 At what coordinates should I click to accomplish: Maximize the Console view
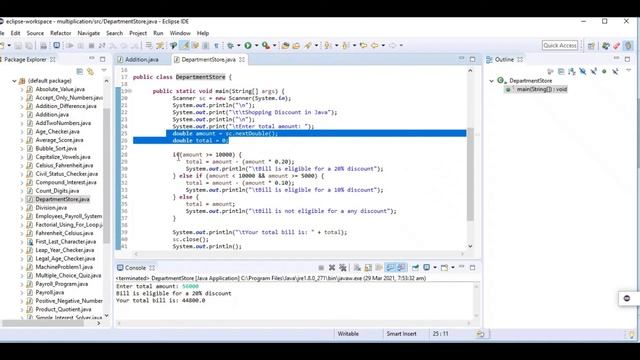tap(473, 268)
